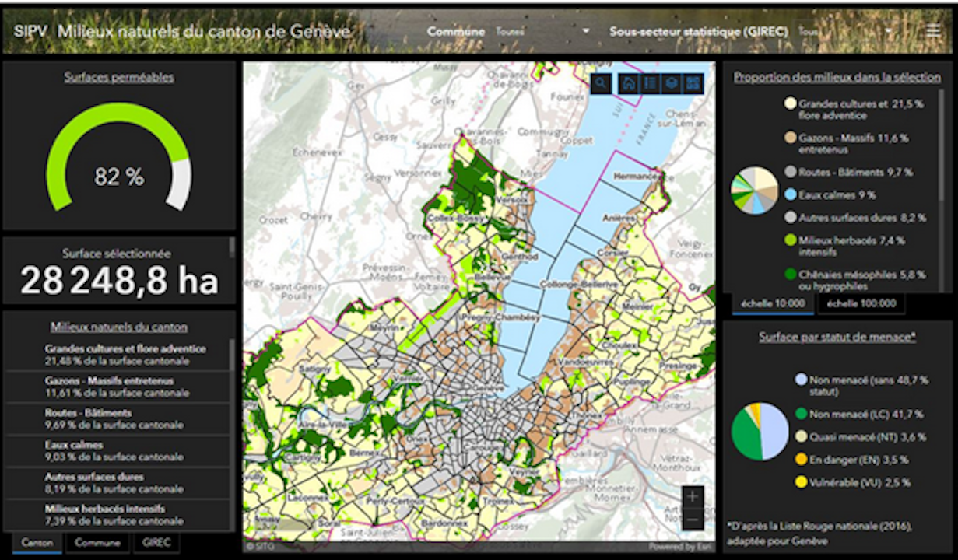Click the map search magnifier icon
This screenshot has width=958, height=560.
pos(601,84)
